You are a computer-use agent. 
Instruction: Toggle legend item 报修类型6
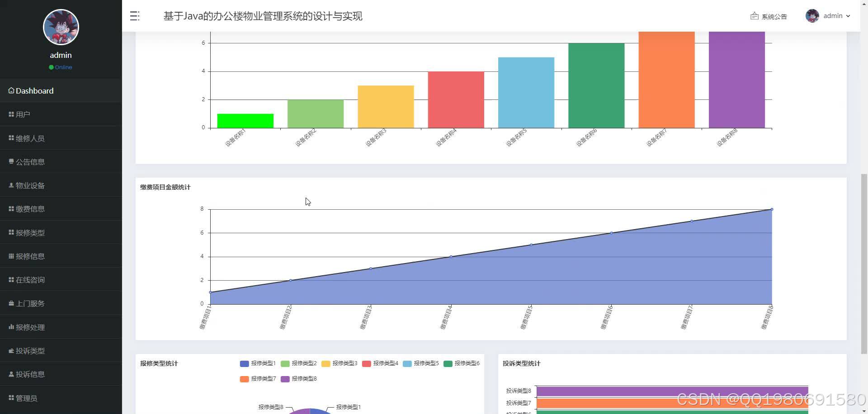[x=462, y=363]
